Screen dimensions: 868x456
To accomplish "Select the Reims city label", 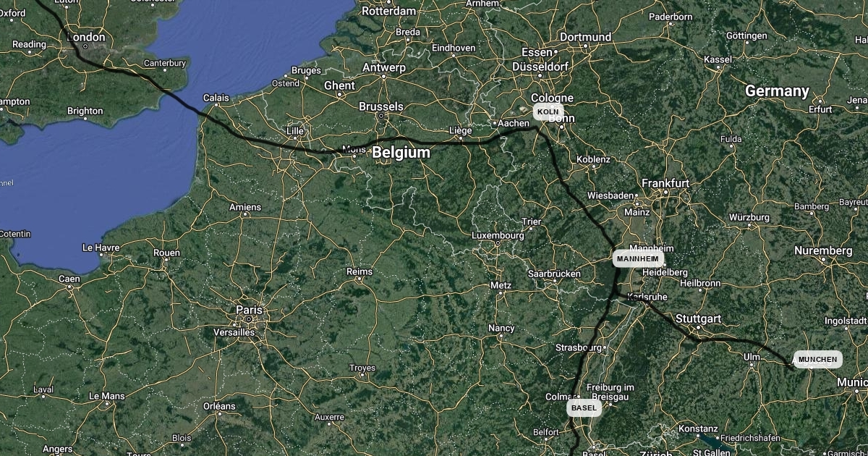I will tap(359, 271).
